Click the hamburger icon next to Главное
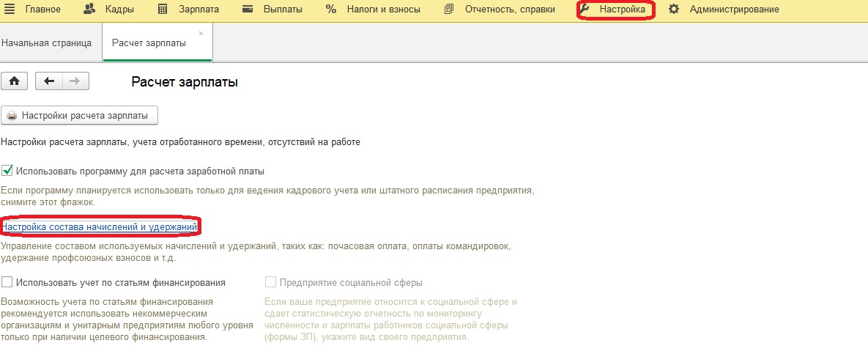868x354 pixels. [10, 10]
